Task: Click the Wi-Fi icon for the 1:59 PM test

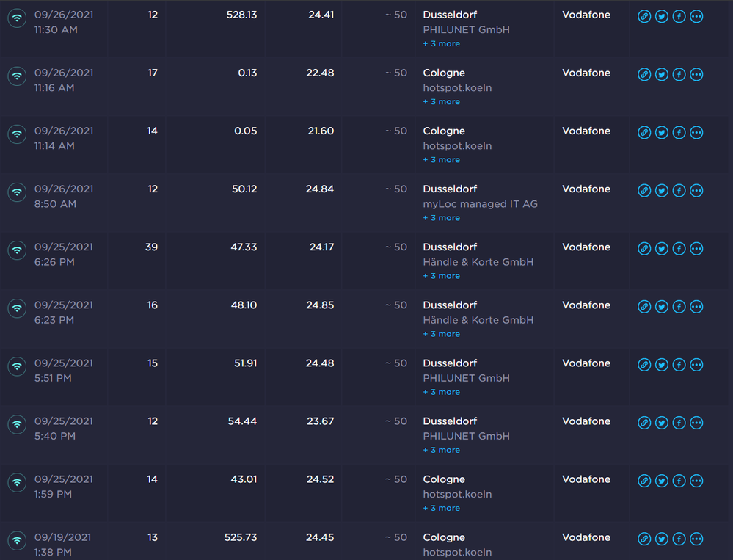Action: [x=17, y=482]
